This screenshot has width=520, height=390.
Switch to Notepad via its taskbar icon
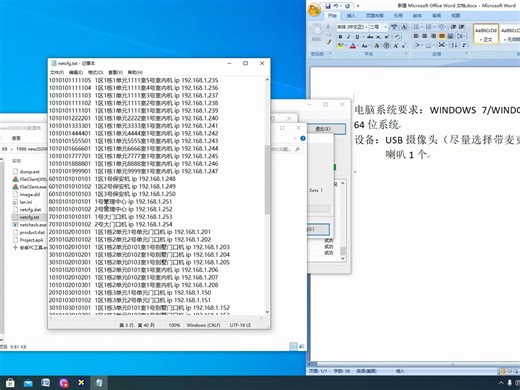tap(99, 383)
